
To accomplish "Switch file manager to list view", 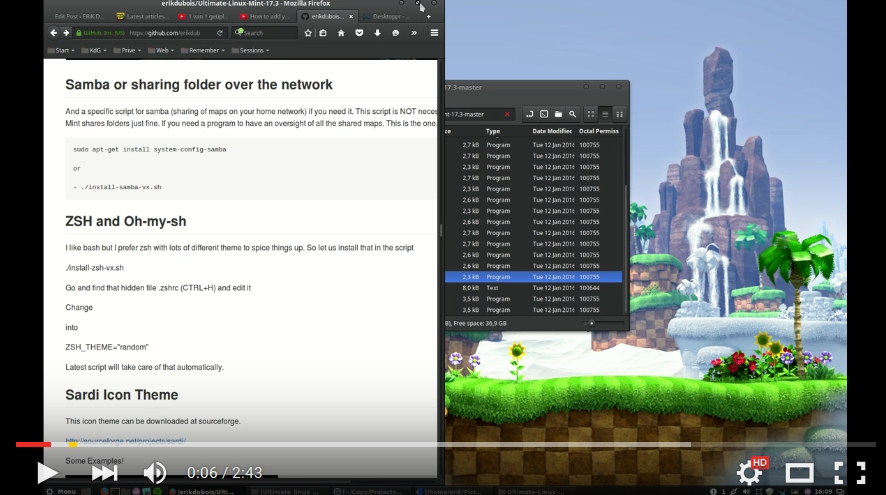I will point(605,114).
